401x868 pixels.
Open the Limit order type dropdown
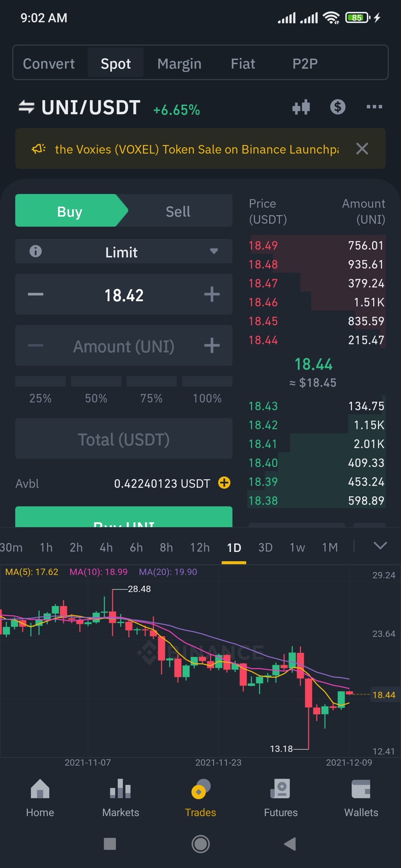click(x=124, y=251)
